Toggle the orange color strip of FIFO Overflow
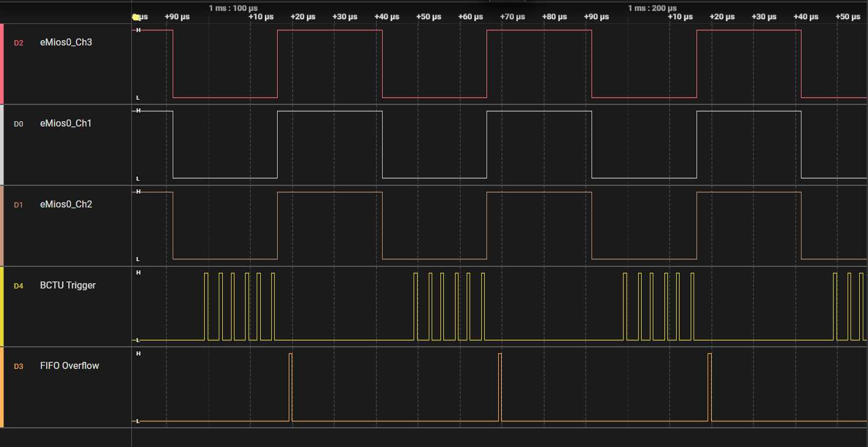This screenshot has height=447, width=868. pos(2,388)
